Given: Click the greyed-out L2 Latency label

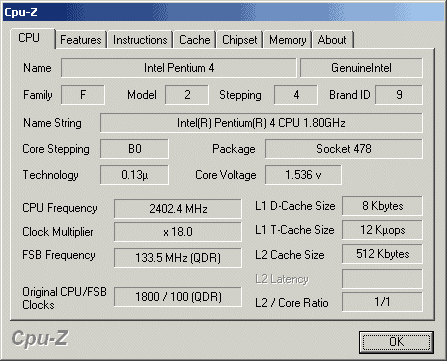Looking at the screenshot, I should coord(282,279).
